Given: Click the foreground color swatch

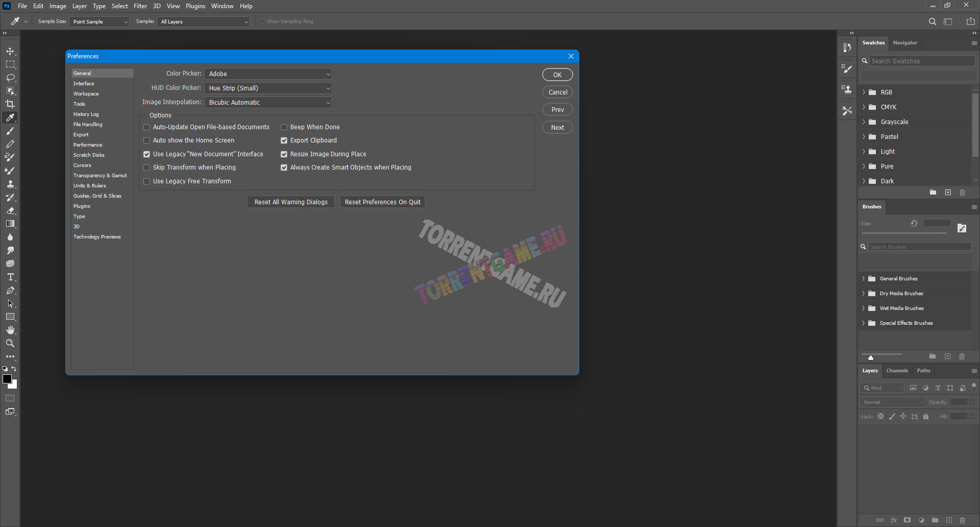Looking at the screenshot, I should 7,379.
